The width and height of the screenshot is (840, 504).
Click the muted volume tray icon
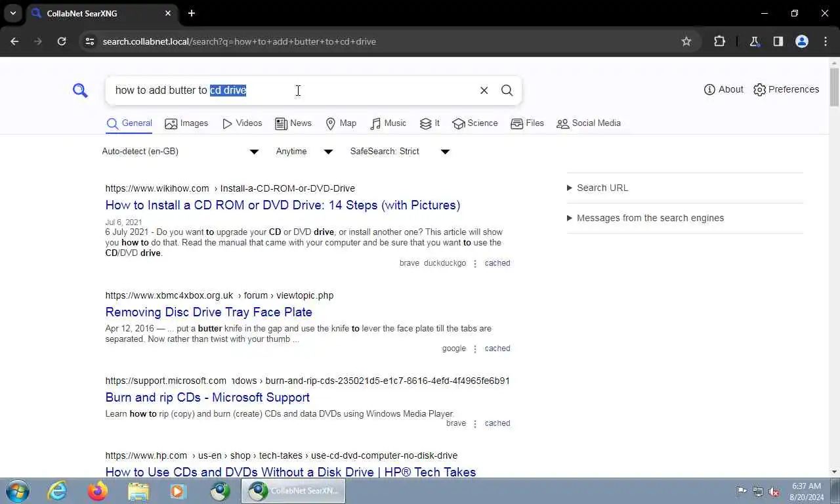[x=774, y=492]
